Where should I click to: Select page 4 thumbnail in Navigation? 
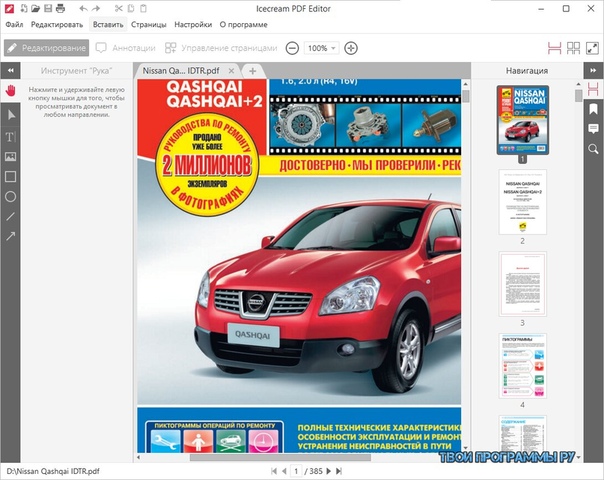523,366
